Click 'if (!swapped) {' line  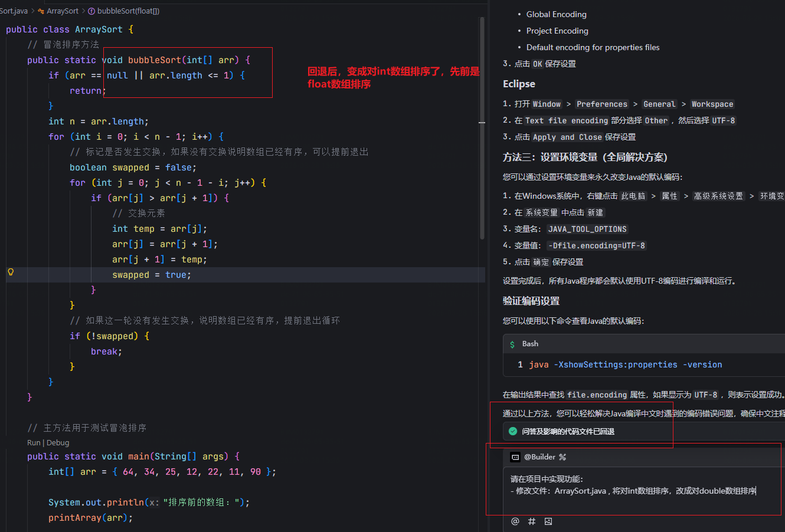pos(109,336)
